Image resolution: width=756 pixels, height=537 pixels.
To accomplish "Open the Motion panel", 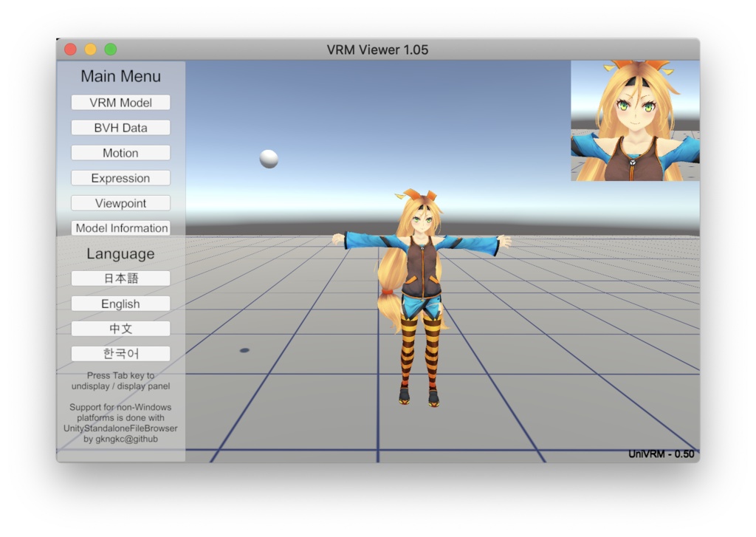I will pos(120,152).
